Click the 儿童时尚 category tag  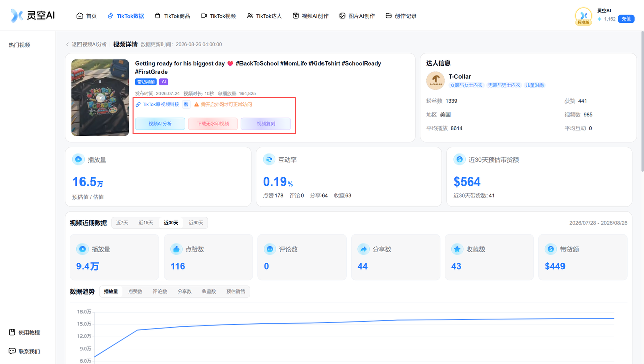click(x=534, y=85)
